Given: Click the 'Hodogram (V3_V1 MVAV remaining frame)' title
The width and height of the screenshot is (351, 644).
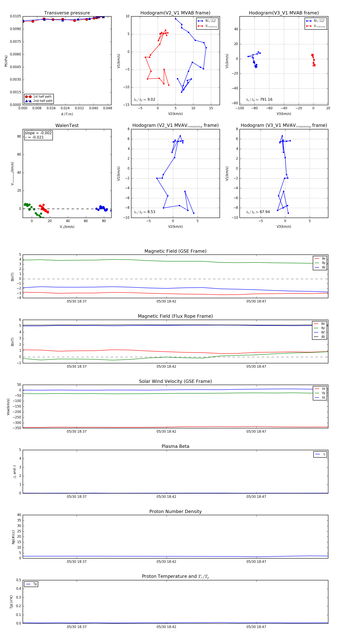Looking at the screenshot, I should (x=284, y=125).
